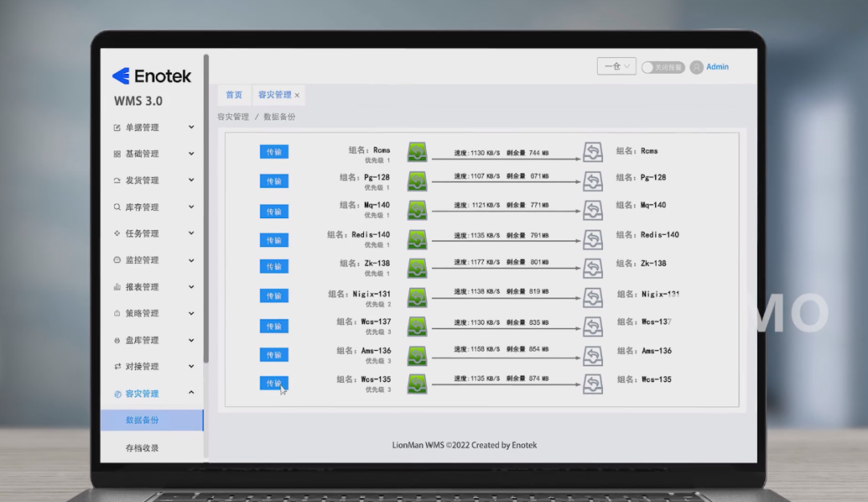Open the 一仓 warehouse dropdown
The image size is (868, 502).
(616, 66)
